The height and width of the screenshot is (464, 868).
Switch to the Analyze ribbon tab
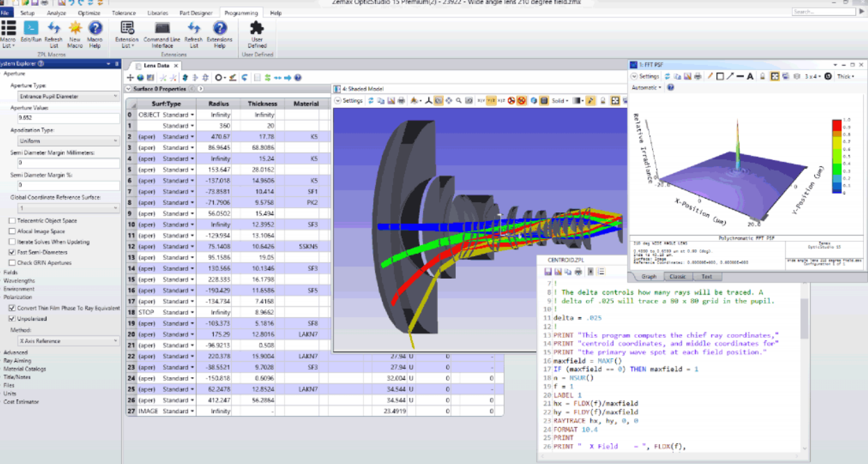(x=56, y=13)
